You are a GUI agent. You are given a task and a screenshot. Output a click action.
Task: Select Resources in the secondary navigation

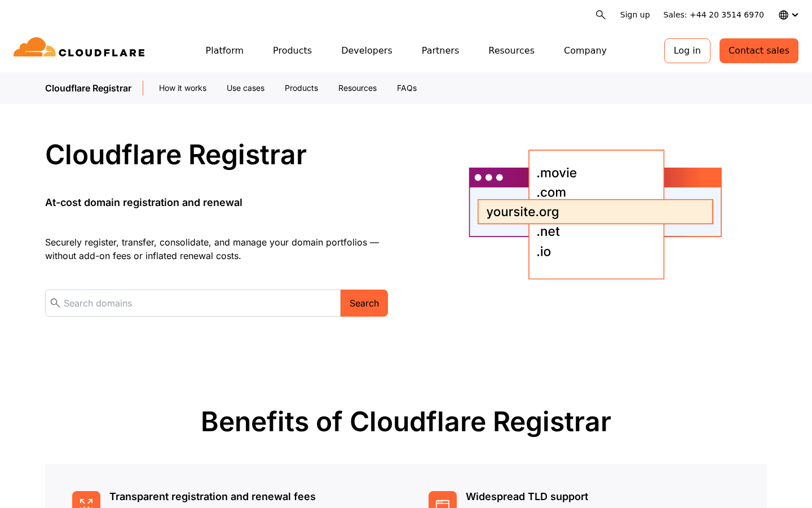(358, 88)
